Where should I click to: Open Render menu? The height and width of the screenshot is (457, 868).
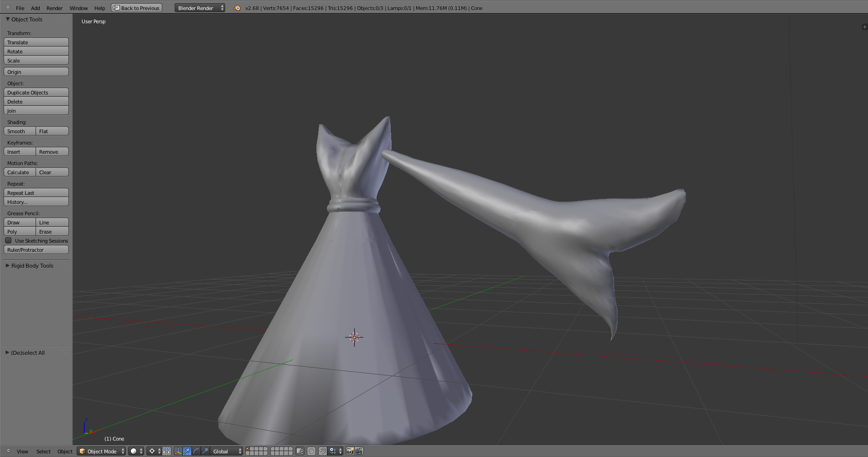[x=54, y=8]
